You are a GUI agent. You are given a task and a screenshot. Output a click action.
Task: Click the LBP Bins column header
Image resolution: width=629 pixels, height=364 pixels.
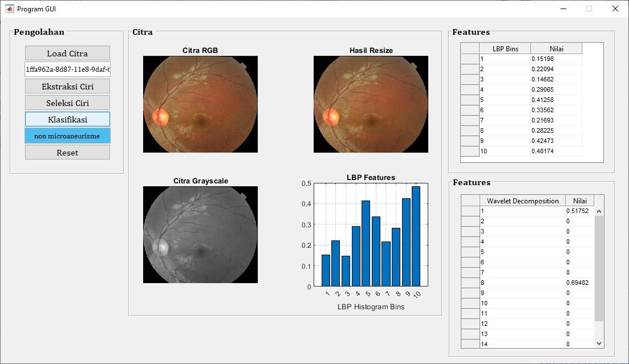point(505,48)
